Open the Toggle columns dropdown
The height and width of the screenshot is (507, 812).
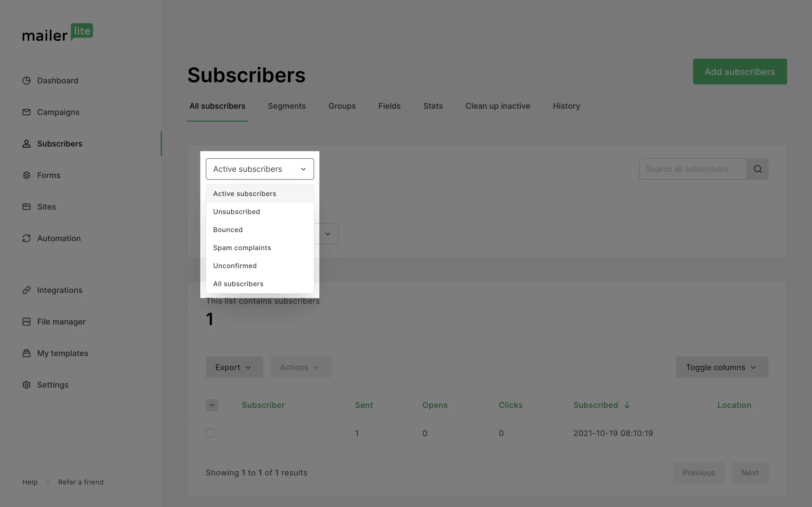722,367
